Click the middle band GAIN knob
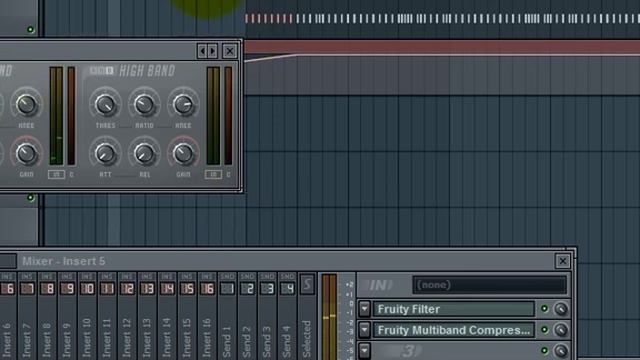This screenshot has width=640, height=360. [26, 153]
